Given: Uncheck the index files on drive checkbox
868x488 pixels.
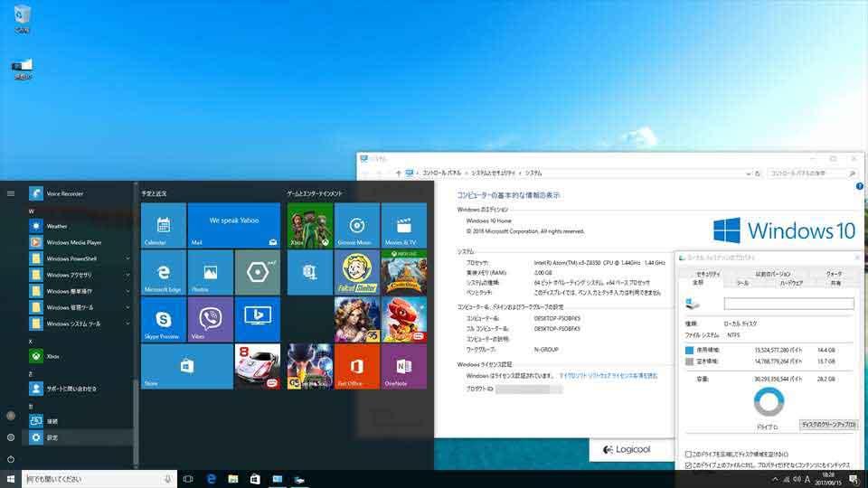Looking at the screenshot, I should pos(688,465).
